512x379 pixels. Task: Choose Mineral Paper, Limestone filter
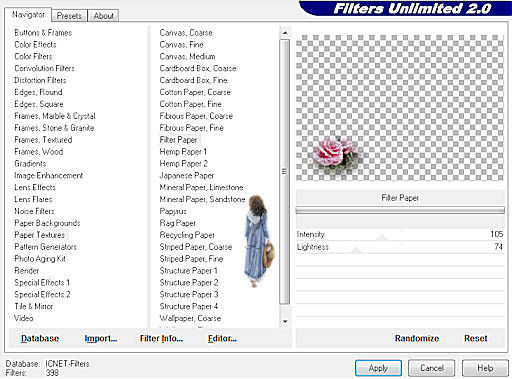tap(202, 187)
